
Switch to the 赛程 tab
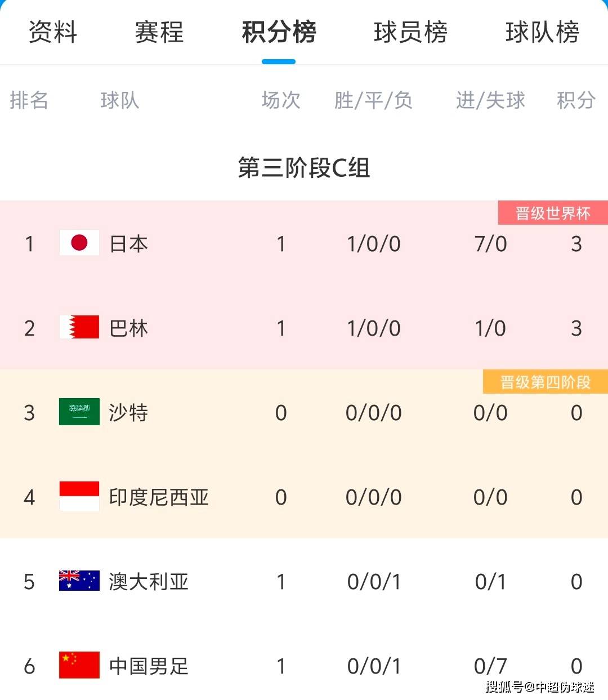[159, 32]
